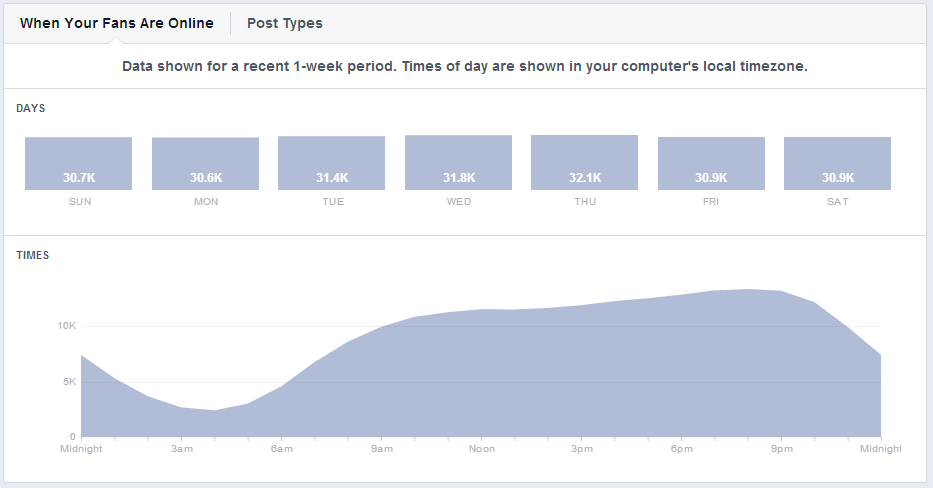The image size is (933, 488).
Task: Select the When Your Fans Are Online tab
Action: pyautogui.click(x=117, y=23)
